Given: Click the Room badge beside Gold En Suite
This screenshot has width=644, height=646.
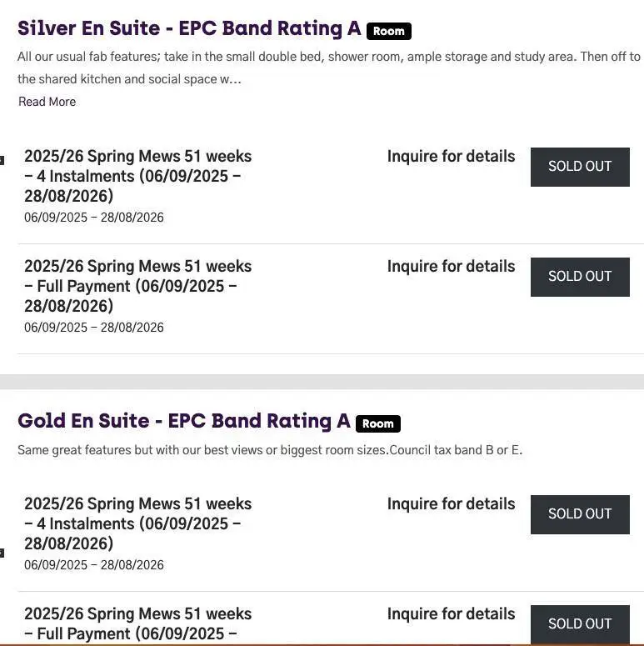Looking at the screenshot, I should coord(378,424).
